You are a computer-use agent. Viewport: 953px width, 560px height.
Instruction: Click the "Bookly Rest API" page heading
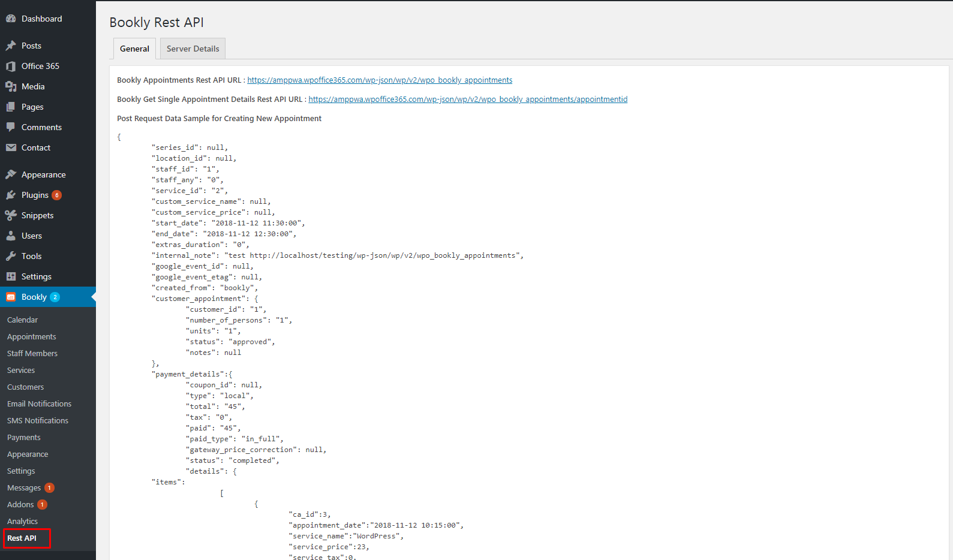click(x=157, y=23)
